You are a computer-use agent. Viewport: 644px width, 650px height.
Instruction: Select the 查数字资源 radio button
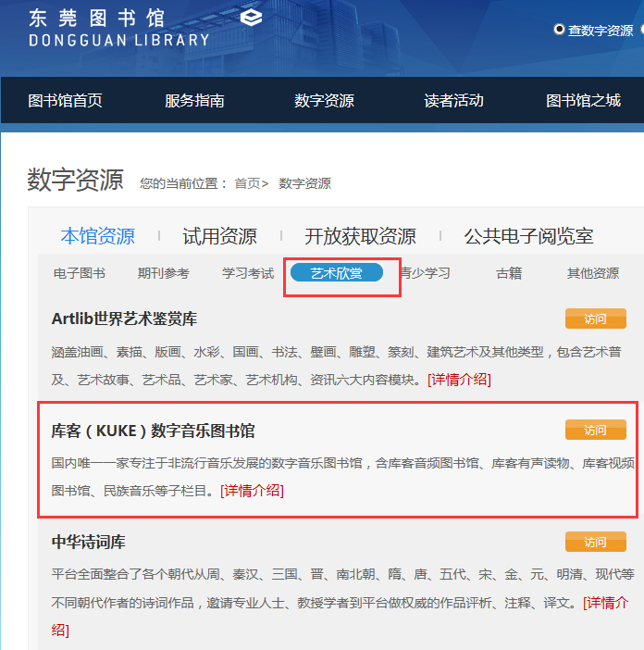pos(559,30)
